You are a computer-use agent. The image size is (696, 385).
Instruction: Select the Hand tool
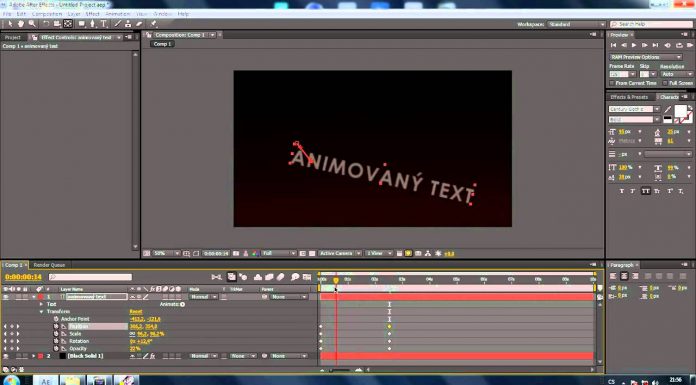click(x=20, y=24)
